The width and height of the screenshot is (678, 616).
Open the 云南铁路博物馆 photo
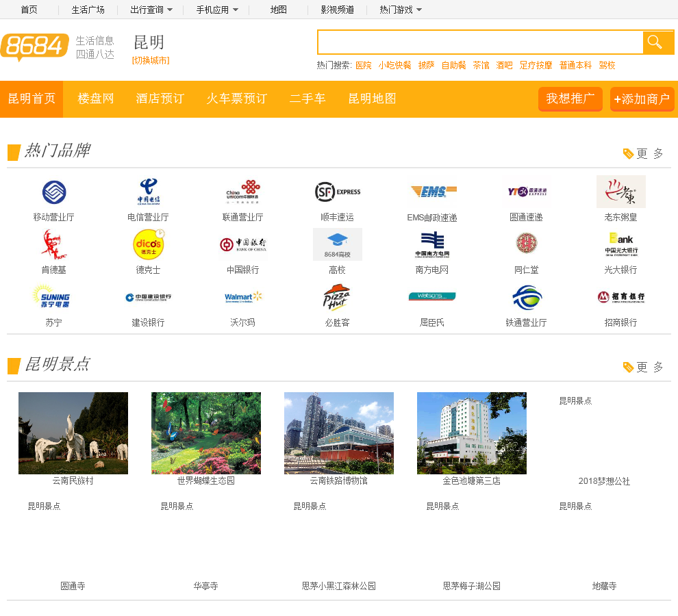(x=338, y=433)
